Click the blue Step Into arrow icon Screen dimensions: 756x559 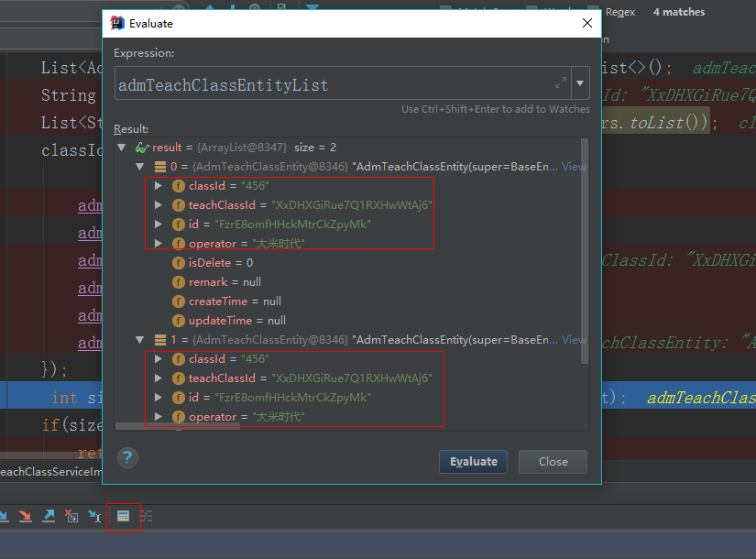click(x=5, y=516)
